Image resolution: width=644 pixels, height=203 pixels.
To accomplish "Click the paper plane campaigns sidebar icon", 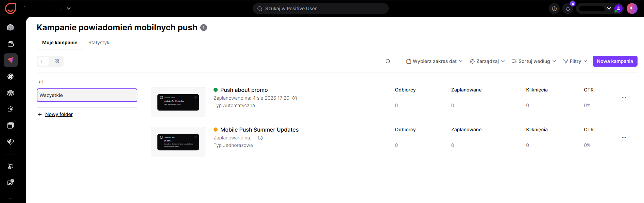I will [11, 60].
